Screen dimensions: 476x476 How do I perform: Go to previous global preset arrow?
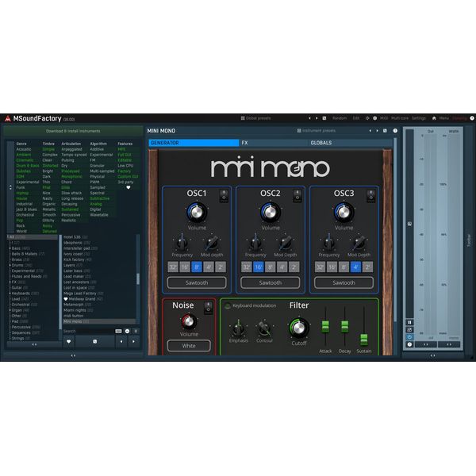(x=309, y=118)
